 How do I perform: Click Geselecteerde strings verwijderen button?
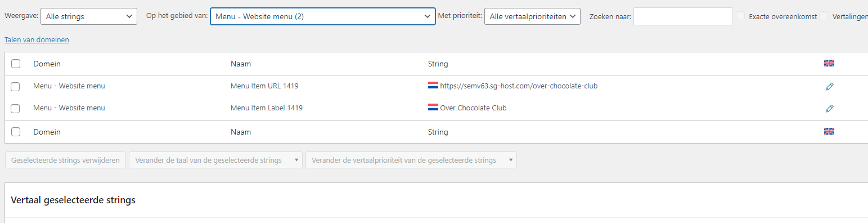click(x=65, y=160)
